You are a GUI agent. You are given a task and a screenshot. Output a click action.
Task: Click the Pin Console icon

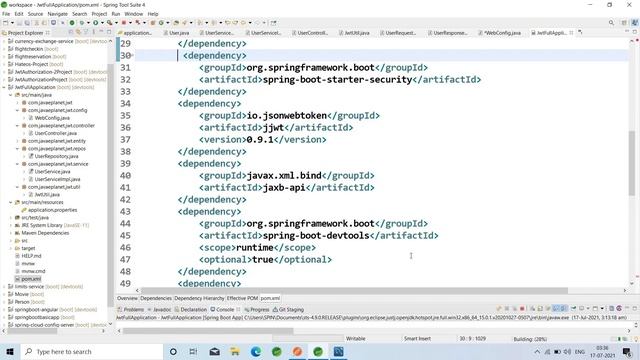[574, 309]
